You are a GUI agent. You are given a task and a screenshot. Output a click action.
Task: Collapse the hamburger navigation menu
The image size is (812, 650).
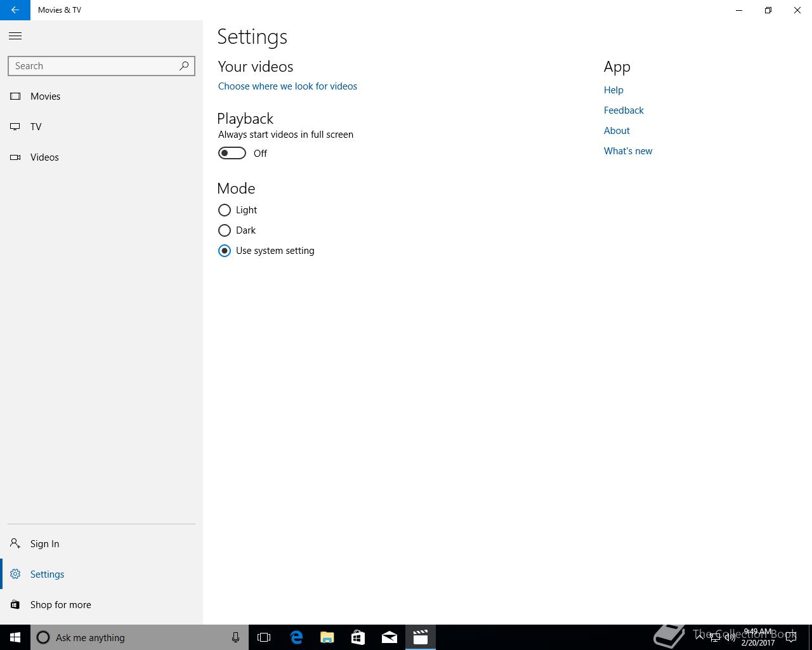pyautogui.click(x=15, y=36)
